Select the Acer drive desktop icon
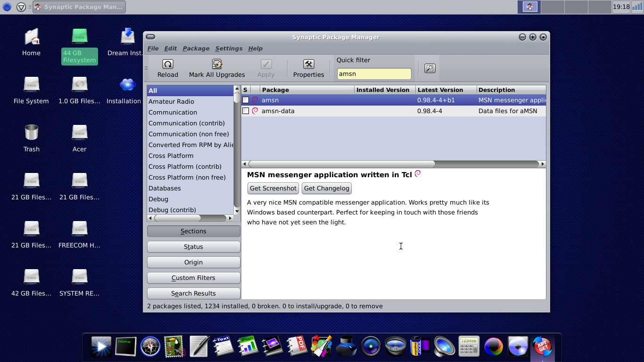The width and height of the screenshot is (644, 362). [x=79, y=133]
